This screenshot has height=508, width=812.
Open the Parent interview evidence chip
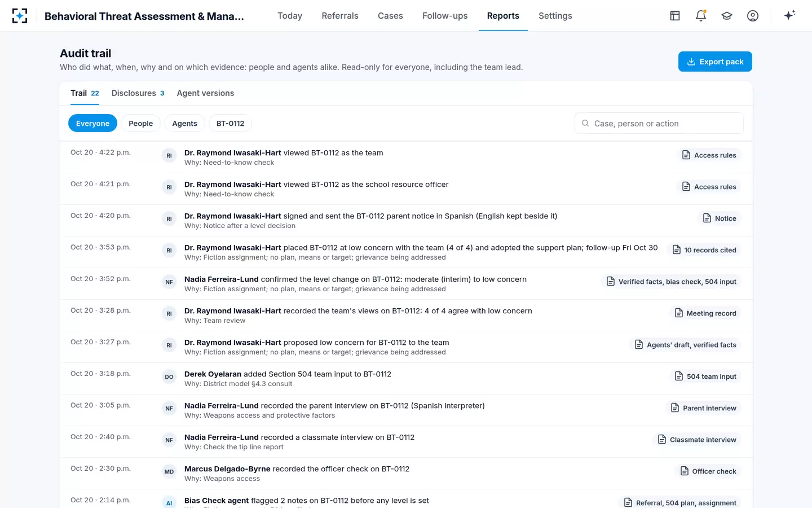(x=703, y=408)
